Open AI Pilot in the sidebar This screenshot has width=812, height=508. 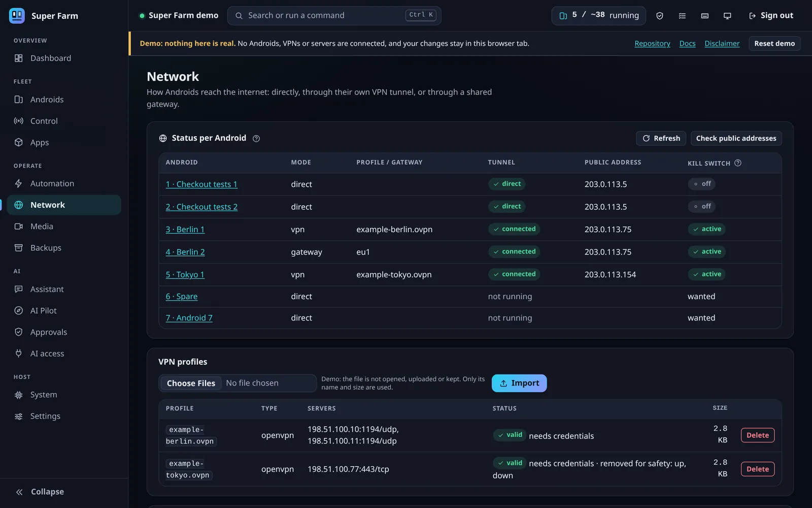tap(64, 310)
